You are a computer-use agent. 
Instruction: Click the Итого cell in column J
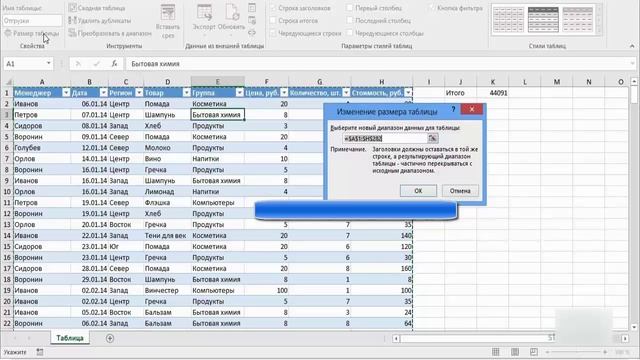[x=460, y=93]
